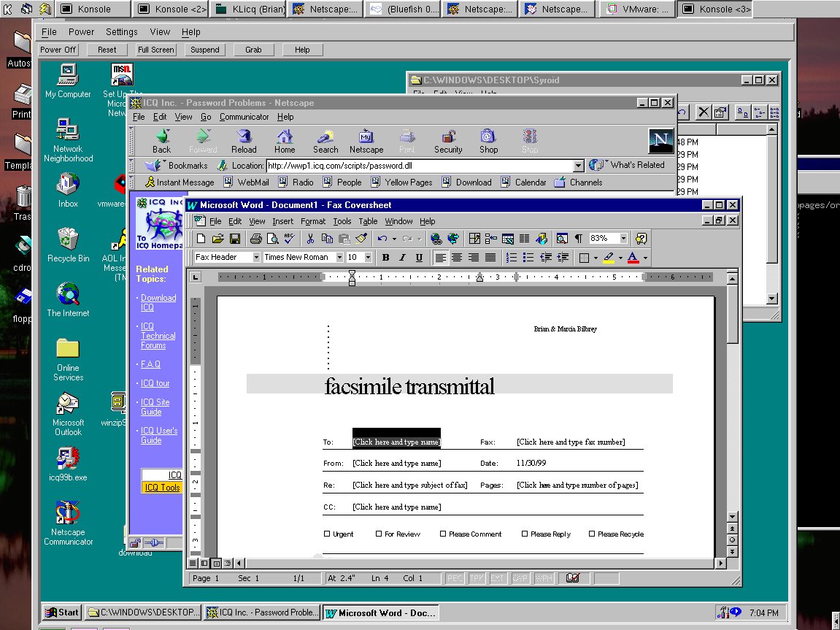The image size is (840, 630).
Task: Click the Save icon in Word toolbar
Action: (235, 239)
